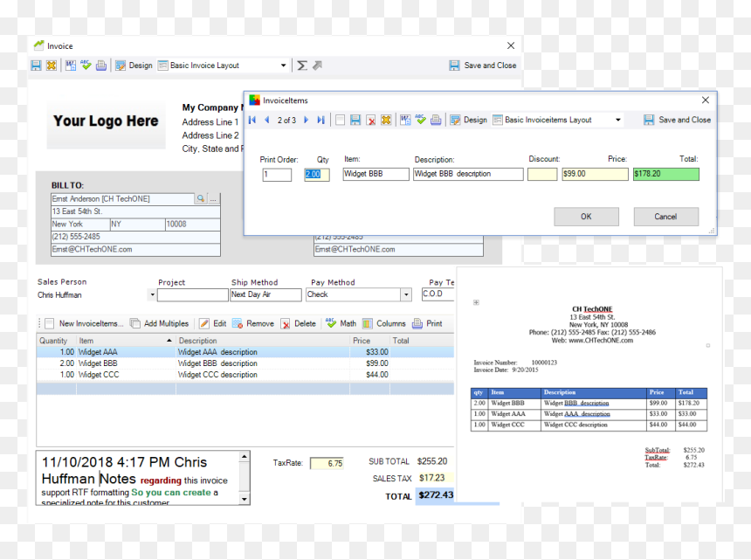Click the Item field containing Widget BBB
This screenshot has height=560, width=751.
coord(376,174)
